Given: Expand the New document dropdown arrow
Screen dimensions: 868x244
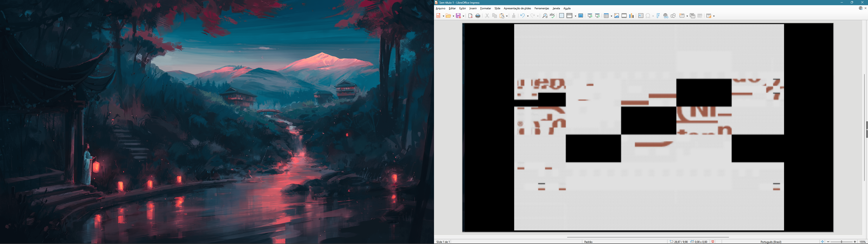Looking at the screenshot, I should pos(443,16).
